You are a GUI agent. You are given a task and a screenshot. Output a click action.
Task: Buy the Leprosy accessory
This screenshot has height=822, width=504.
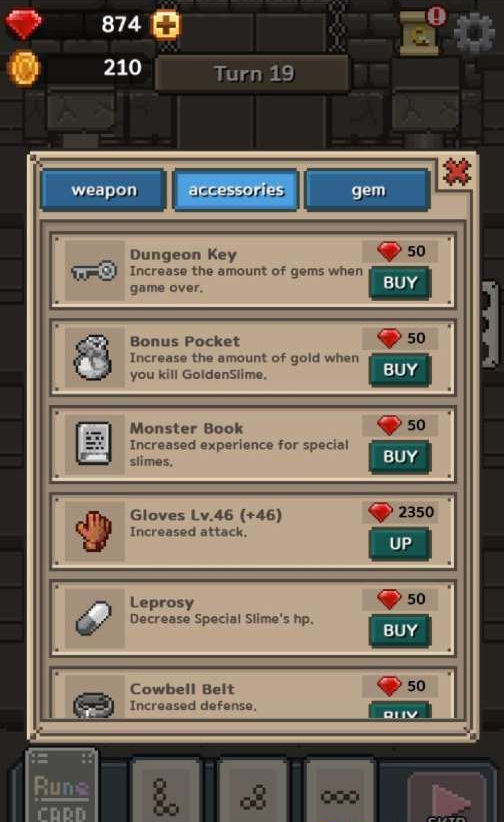pyautogui.click(x=400, y=631)
